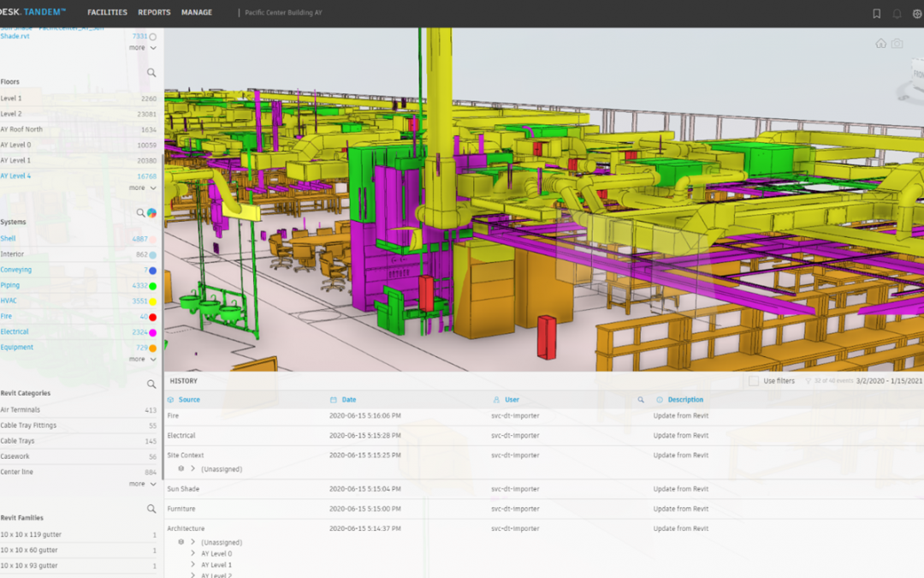This screenshot has width=924, height=578.
Task: Select the Electrical system filter
Action: tap(15, 331)
